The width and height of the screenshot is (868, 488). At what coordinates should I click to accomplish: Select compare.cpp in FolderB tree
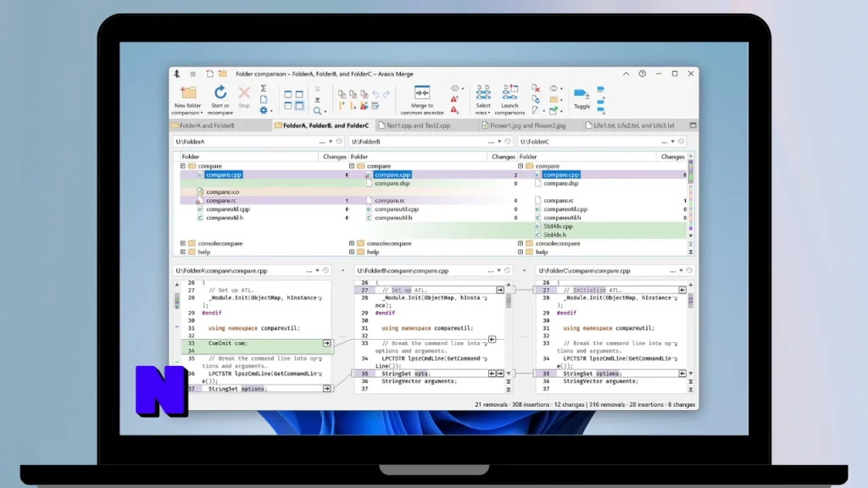(x=392, y=175)
